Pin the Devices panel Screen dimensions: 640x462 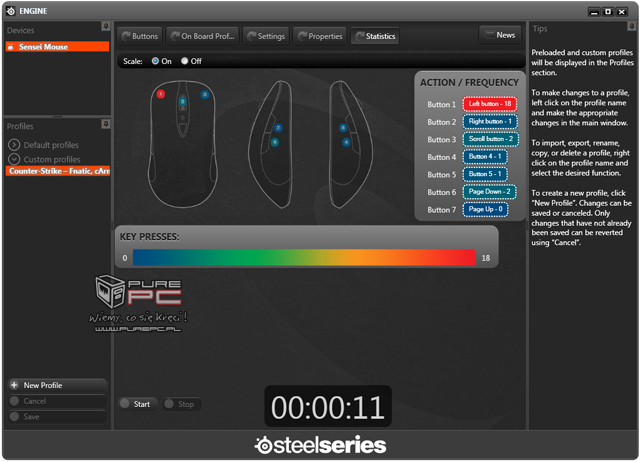tap(106, 27)
